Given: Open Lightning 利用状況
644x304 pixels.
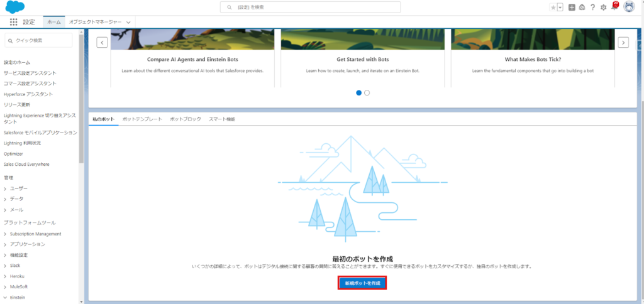Looking at the screenshot, I should [x=22, y=143].
